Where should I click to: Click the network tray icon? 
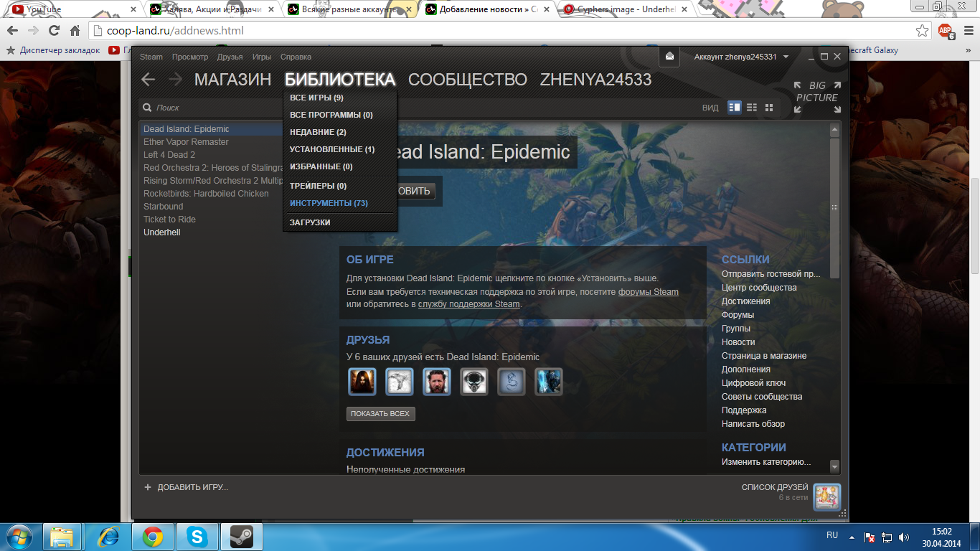(887, 537)
